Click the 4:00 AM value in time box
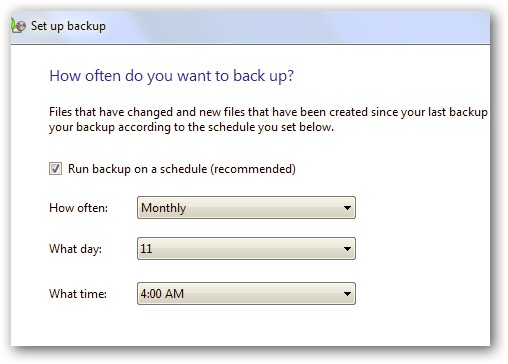This screenshot has width=508, height=364. point(162,294)
